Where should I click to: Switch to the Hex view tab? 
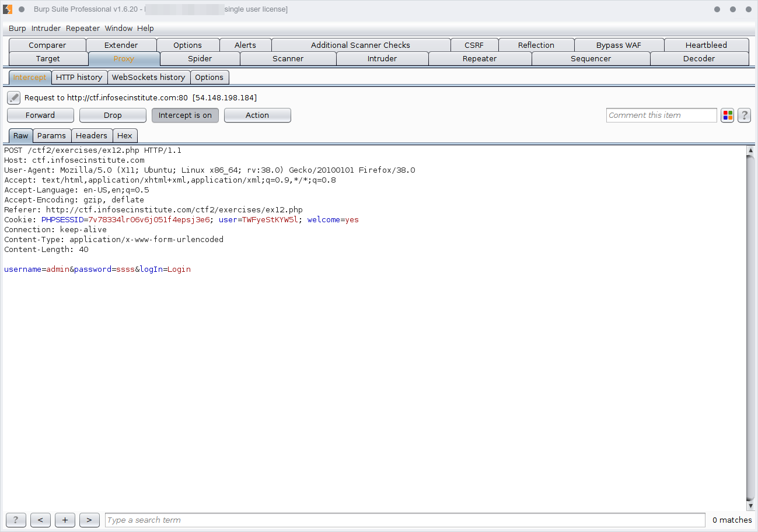pos(125,135)
